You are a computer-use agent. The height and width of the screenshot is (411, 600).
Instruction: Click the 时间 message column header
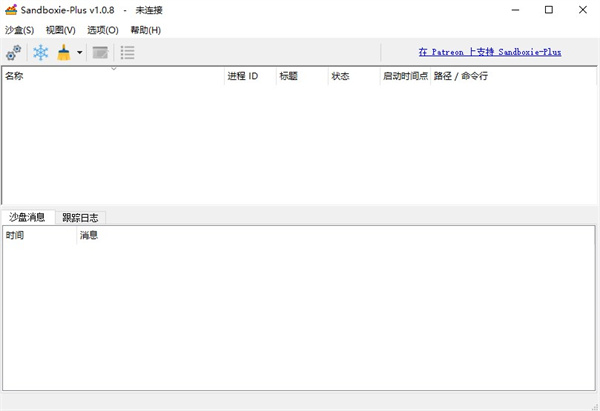40,235
